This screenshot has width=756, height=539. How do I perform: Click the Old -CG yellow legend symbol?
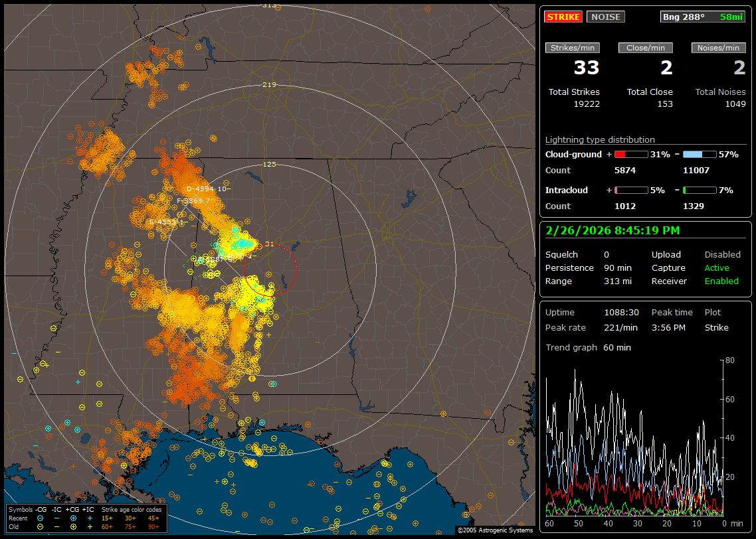[40, 526]
